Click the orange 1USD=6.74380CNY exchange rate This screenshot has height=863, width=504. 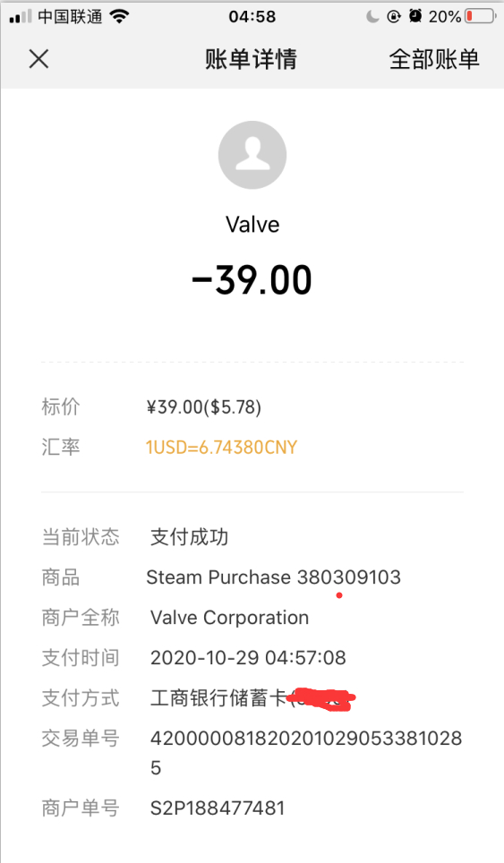[x=221, y=447]
